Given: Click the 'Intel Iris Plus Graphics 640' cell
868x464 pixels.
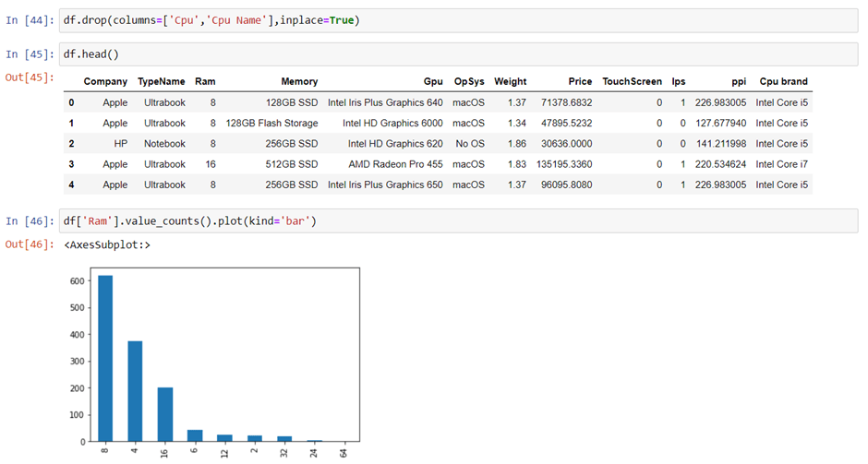Looking at the screenshot, I should click(x=385, y=102).
